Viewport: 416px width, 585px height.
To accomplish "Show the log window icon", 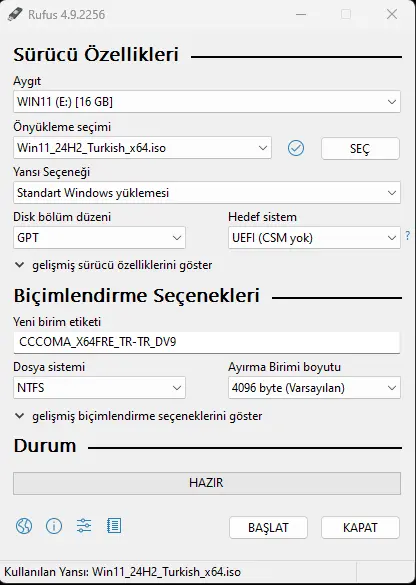I will tap(114, 526).
